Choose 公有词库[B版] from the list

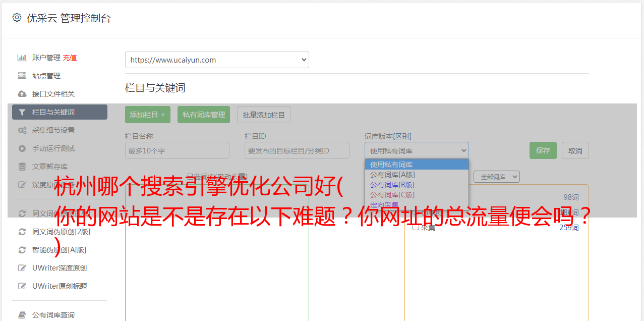[x=417, y=185]
